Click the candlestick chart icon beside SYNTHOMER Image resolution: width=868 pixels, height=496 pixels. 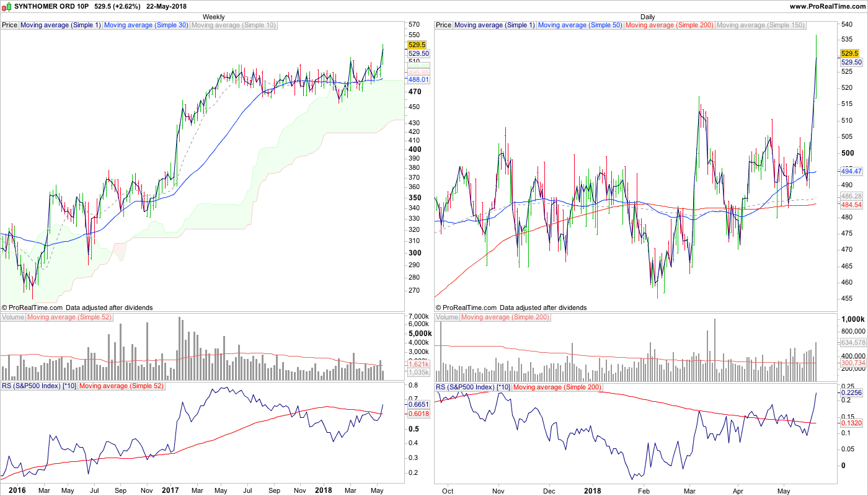(x=7, y=6)
